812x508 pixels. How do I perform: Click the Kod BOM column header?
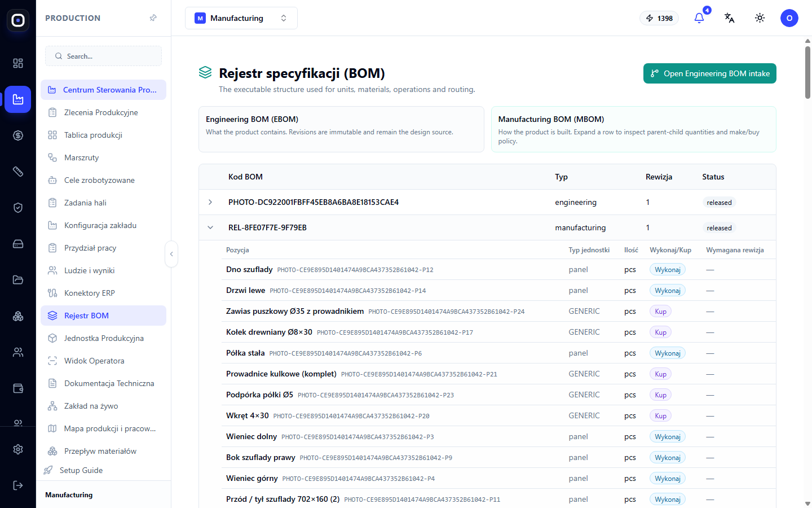[x=245, y=177]
